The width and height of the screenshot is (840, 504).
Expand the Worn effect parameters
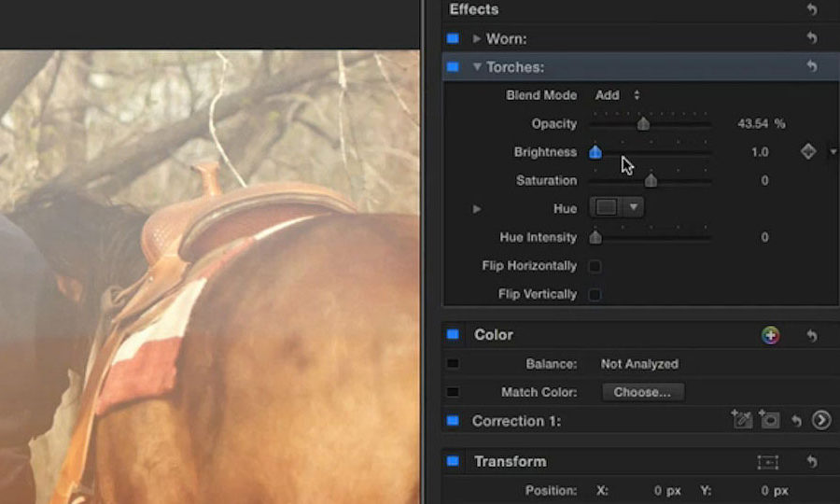(x=476, y=38)
